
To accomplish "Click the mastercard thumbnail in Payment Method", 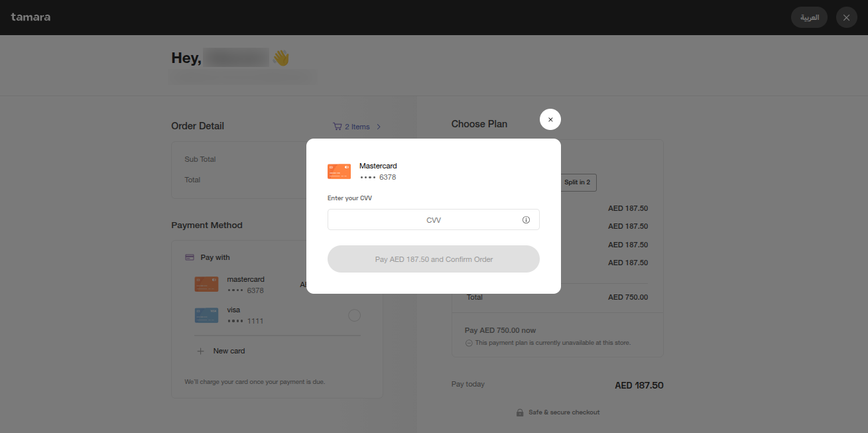I will (x=206, y=284).
